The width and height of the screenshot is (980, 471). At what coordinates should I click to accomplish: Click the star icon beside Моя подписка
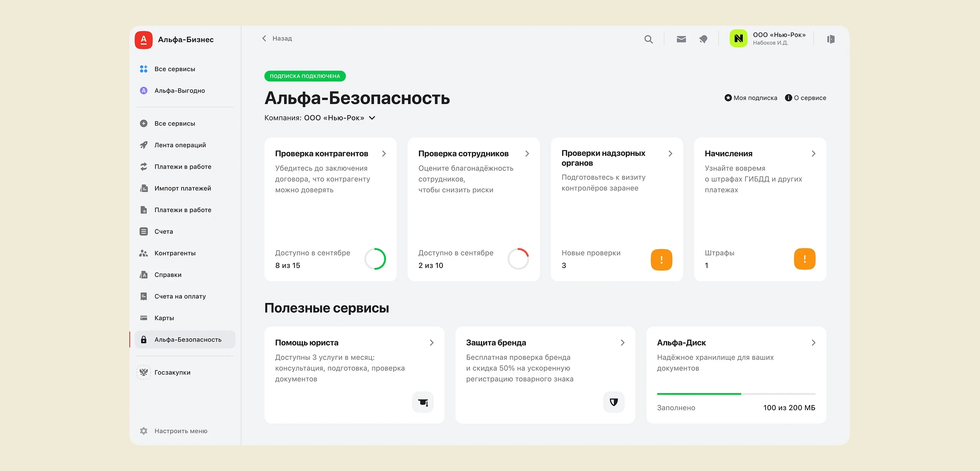(728, 98)
